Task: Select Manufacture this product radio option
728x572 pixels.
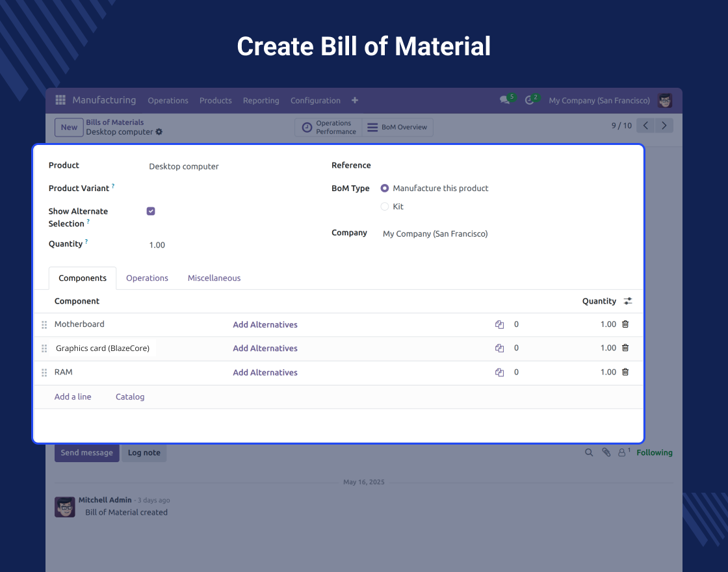Action: [x=384, y=188]
